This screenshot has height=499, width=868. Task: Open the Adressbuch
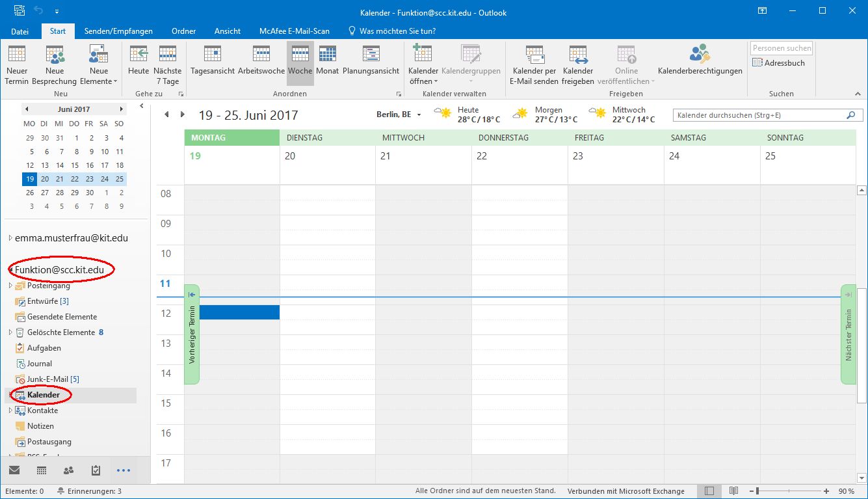[x=779, y=63]
